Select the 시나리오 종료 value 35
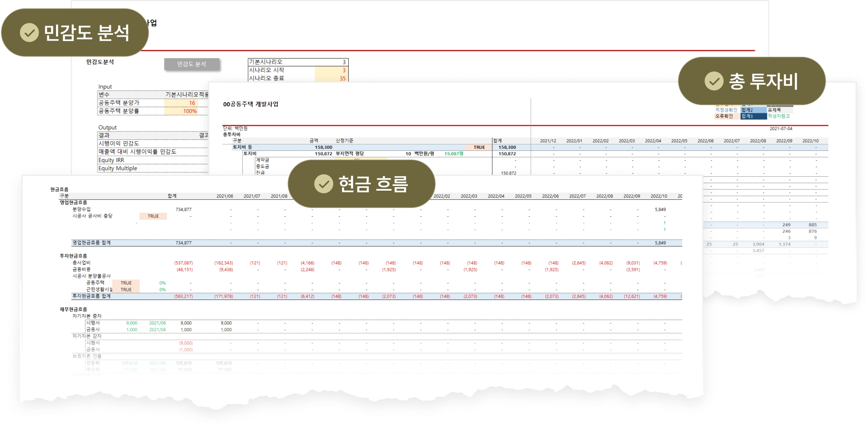This screenshot has width=868, height=431. pyautogui.click(x=331, y=78)
